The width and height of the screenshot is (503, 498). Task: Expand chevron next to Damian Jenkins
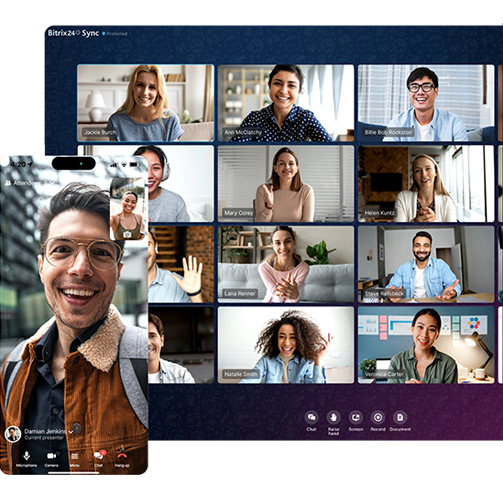pos(71,432)
